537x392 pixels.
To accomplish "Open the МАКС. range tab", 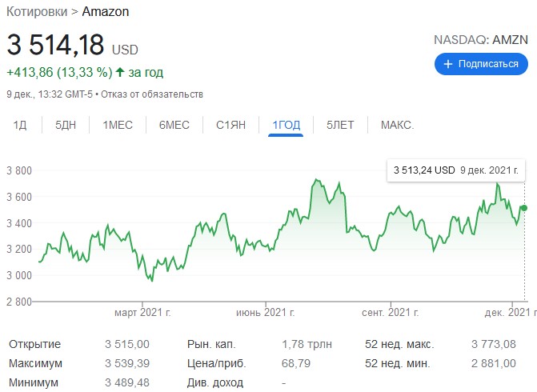I will click(x=397, y=125).
